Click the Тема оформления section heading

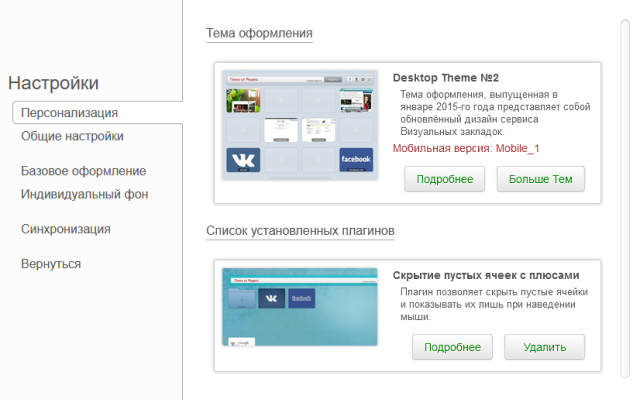point(259,33)
